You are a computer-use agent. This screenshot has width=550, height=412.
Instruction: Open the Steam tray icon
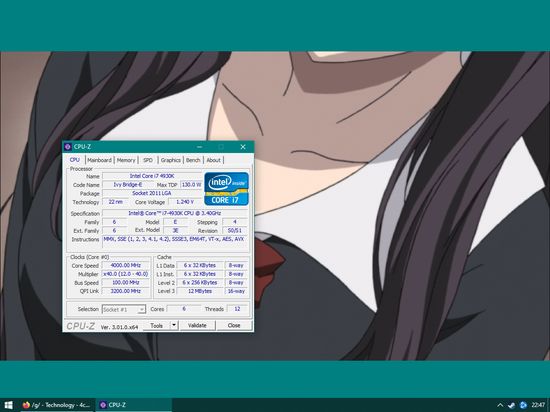[x=511, y=405]
